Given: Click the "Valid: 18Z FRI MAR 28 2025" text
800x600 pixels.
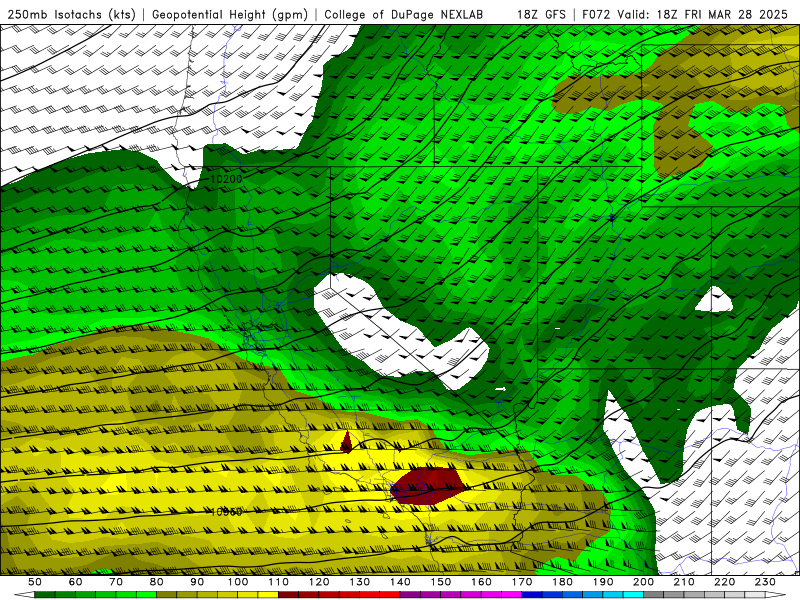Looking at the screenshot, I should [x=703, y=14].
